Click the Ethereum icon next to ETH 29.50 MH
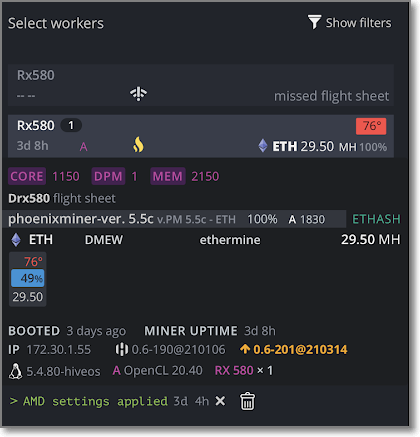Viewport: 420px width, 437px height. 263,146
